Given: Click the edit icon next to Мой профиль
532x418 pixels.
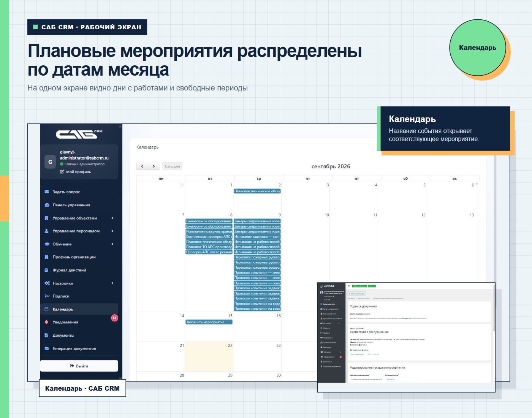Looking at the screenshot, I should (x=62, y=172).
